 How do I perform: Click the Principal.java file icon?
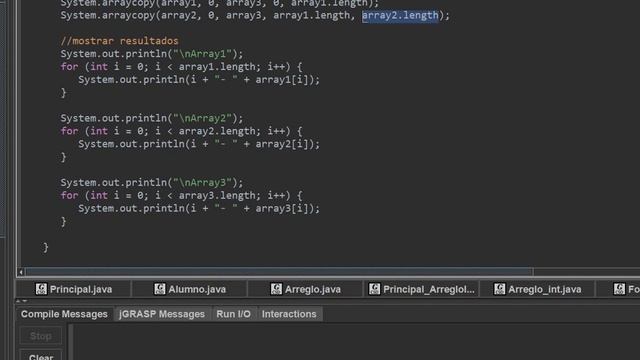41,289
